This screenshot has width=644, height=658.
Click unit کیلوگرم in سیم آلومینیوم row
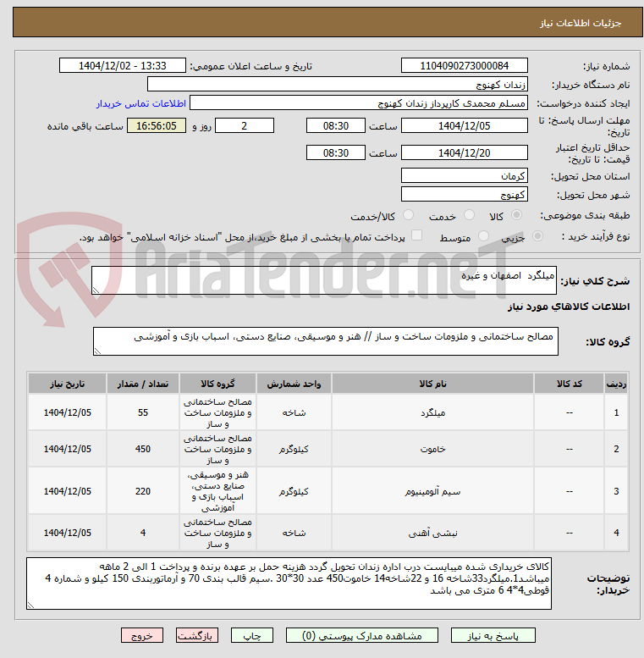pos(294,491)
